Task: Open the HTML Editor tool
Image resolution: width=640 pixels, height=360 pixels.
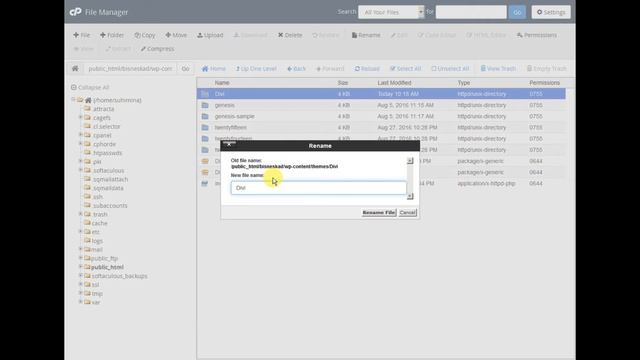Action: (x=486, y=35)
